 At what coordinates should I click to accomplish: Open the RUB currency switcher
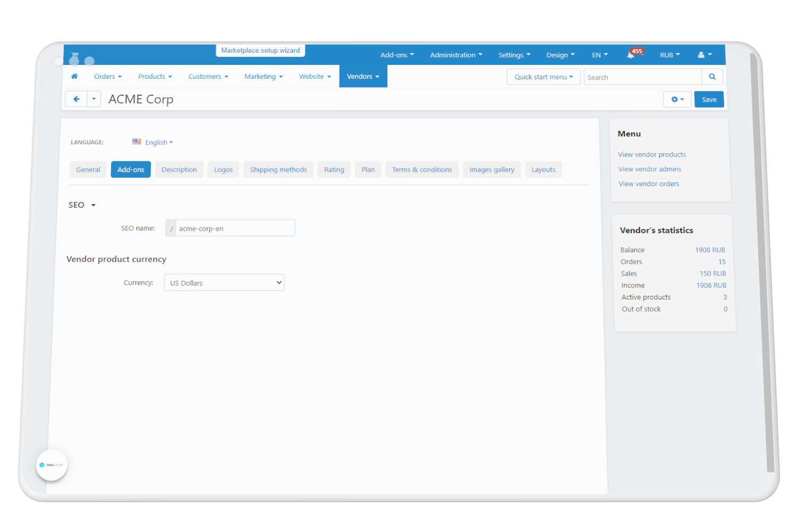point(670,55)
